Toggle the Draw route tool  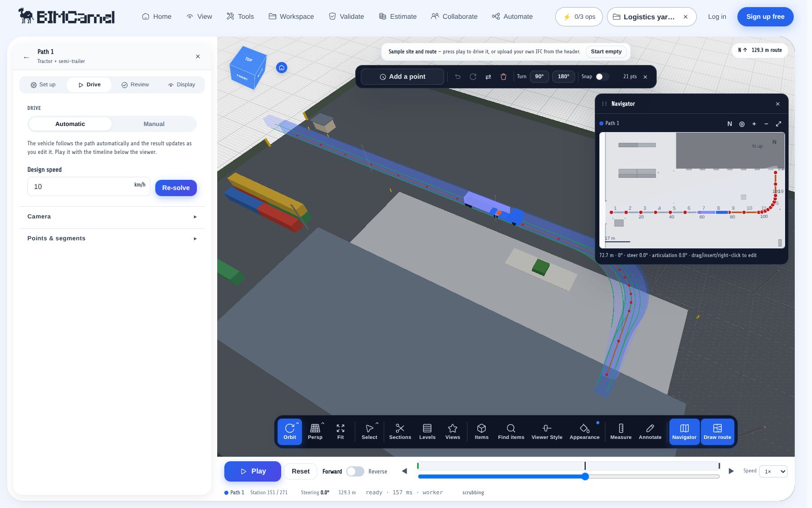tap(717, 432)
